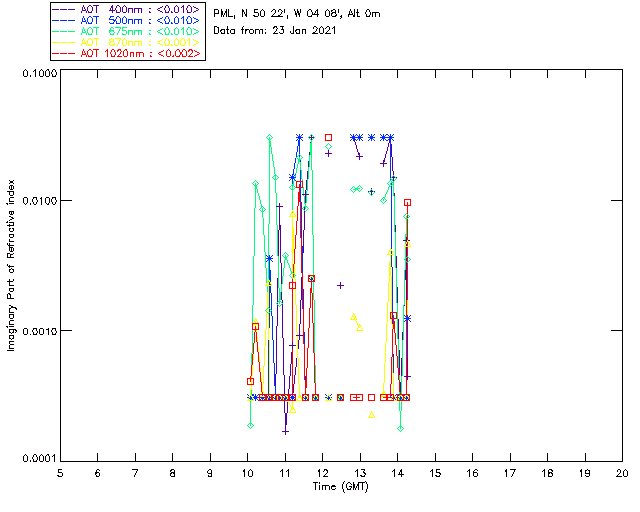This screenshot has width=640, height=512.
Task: Click the 'Imaginary Part of Refractive index' axis title
Action: click(11, 265)
